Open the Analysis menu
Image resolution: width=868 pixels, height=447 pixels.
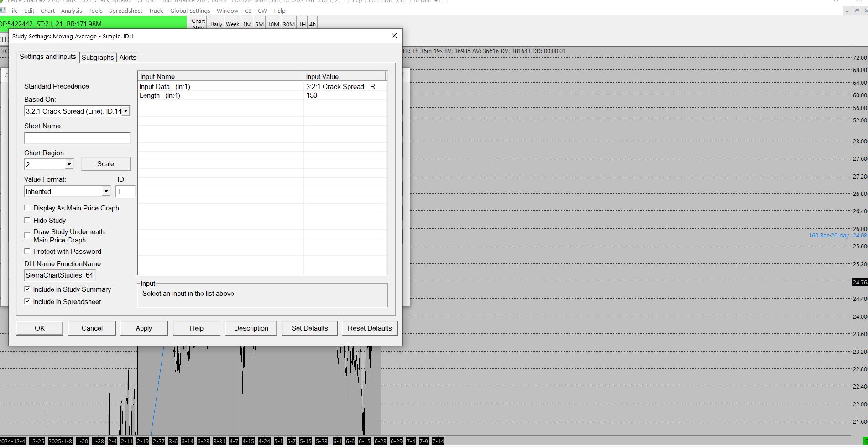click(72, 11)
